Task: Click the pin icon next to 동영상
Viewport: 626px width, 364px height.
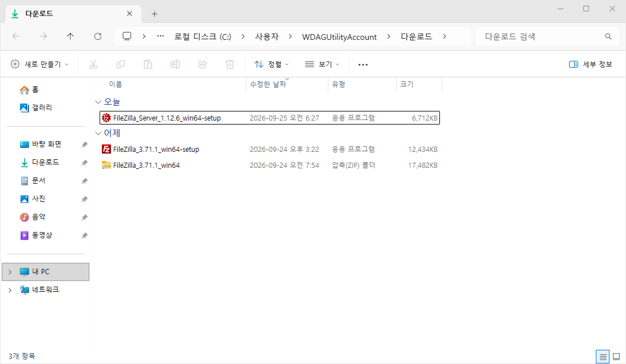Action: (x=85, y=235)
